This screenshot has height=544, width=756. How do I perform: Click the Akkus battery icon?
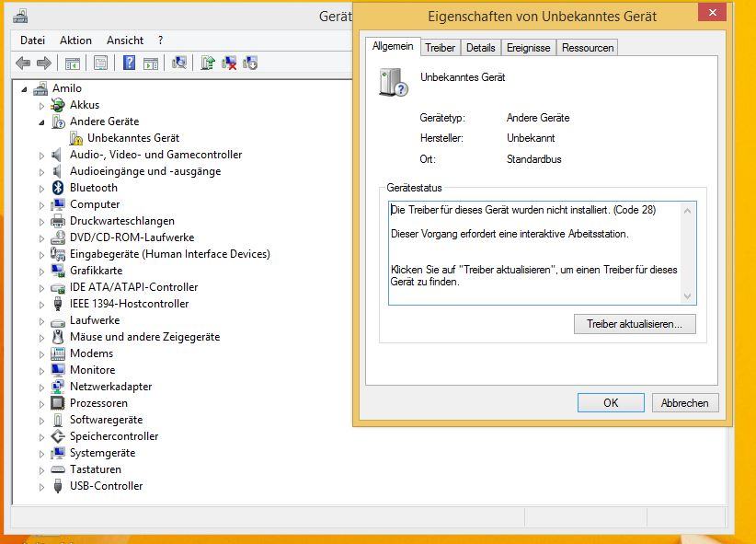[58, 105]
